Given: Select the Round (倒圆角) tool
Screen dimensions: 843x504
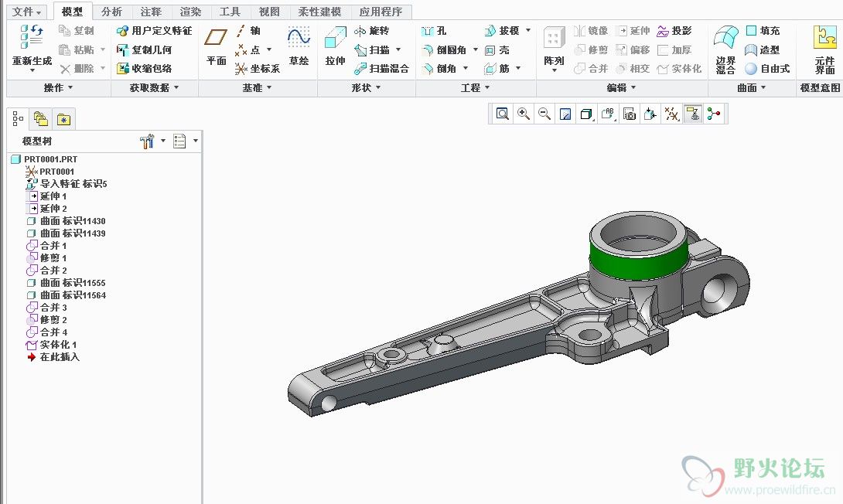Looking at the screenshot, I should coord(444,49).
